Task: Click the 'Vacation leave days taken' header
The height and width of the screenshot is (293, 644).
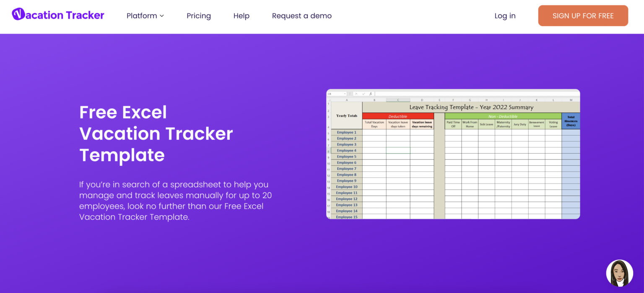Action: (398, 124)
